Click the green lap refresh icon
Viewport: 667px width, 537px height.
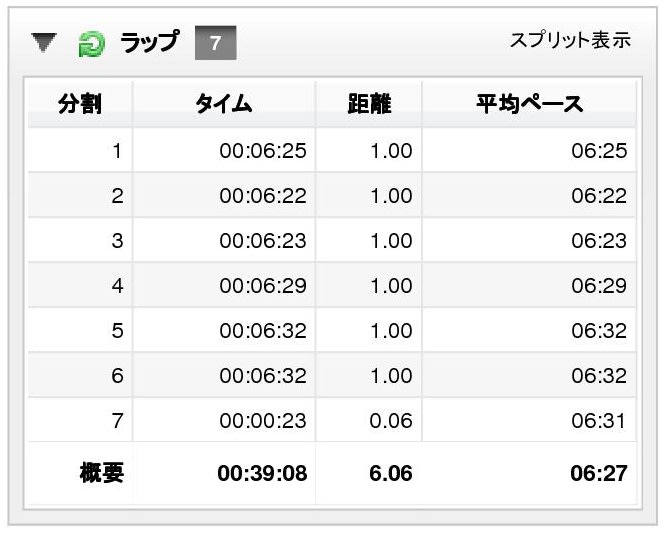point(91,44)
